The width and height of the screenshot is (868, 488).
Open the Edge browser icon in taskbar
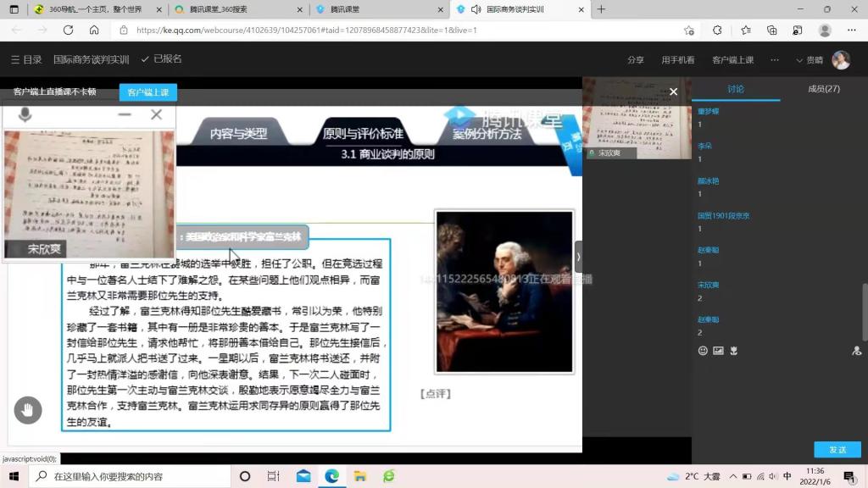coord(332,476)
